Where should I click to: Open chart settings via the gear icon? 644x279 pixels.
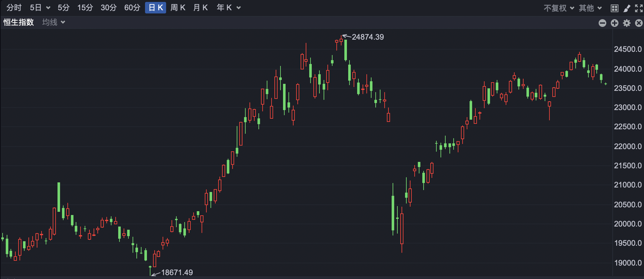click(x=627, y=23)
